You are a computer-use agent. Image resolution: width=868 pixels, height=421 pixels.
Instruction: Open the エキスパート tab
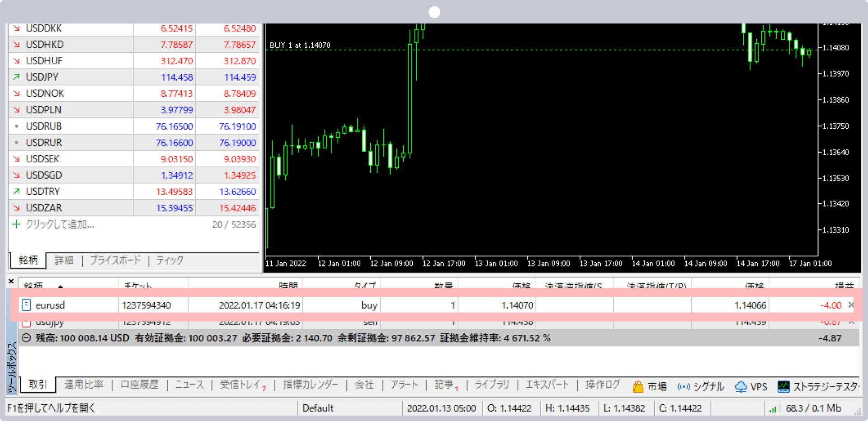[x=547, y=385]
